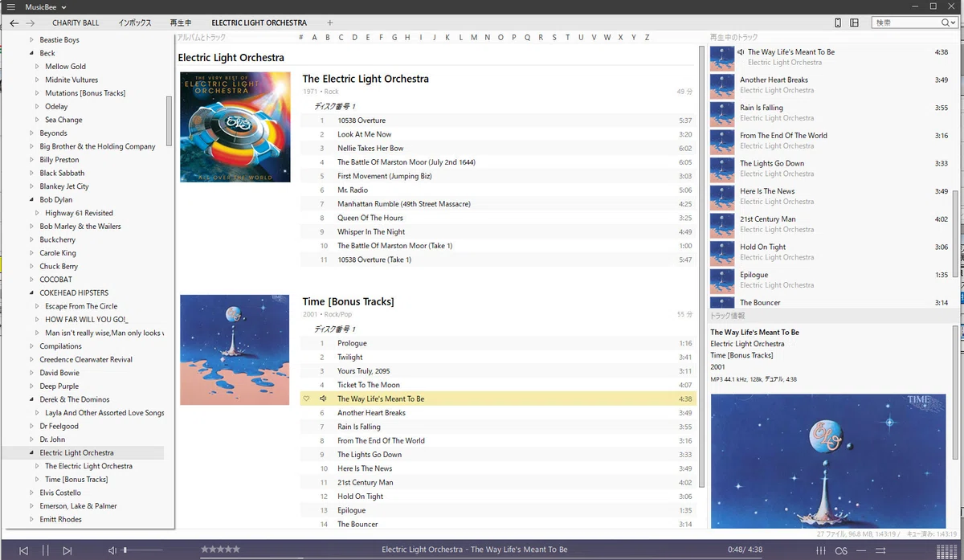This screenshot has width=964, height=560.
Task: Select track Ticket To The Moon
Action: [496, 385]
